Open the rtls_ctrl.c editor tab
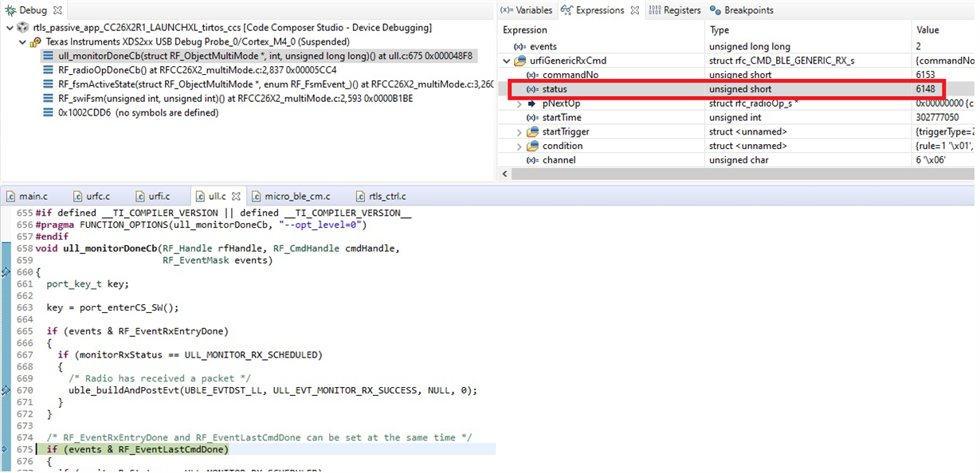980x473 pixels. (x=382, y=196)
